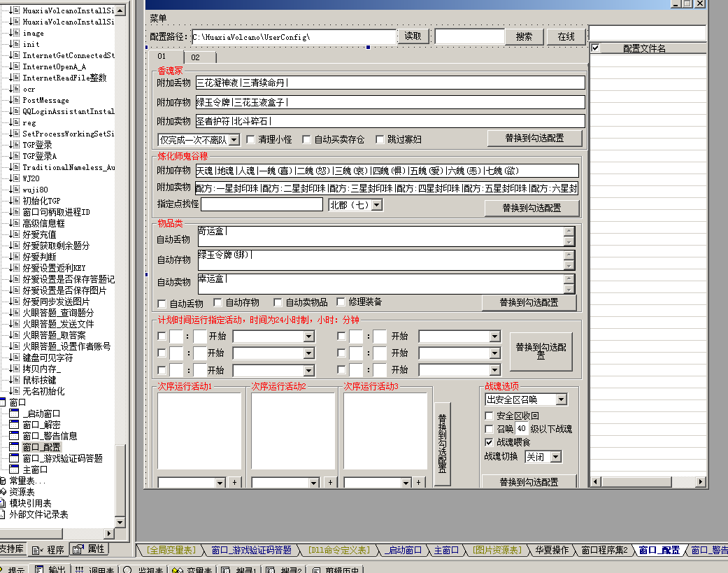This screenshot has width=728, height=573.
Task: Click the _启动窗口 window icon in tree
Action: point(15,413)
